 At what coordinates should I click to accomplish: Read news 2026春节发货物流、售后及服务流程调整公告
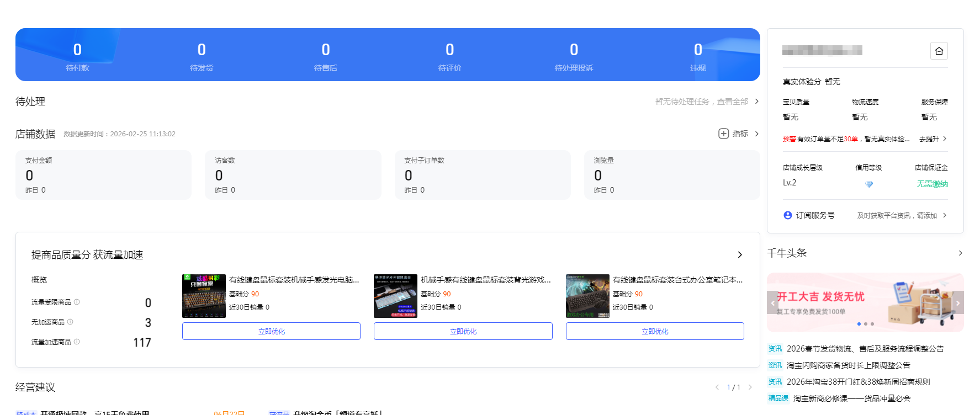pyautogui.click(x=865, y=349)
